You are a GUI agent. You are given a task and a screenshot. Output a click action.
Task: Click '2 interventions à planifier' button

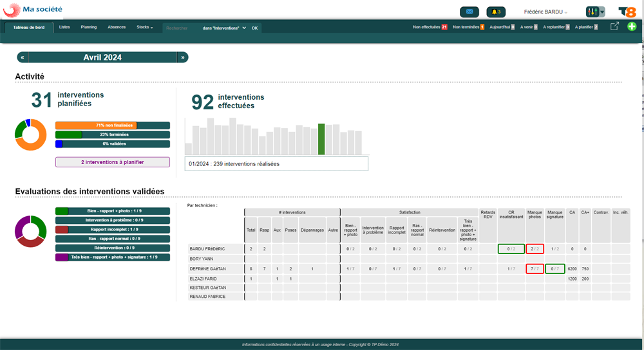point(113,162)
